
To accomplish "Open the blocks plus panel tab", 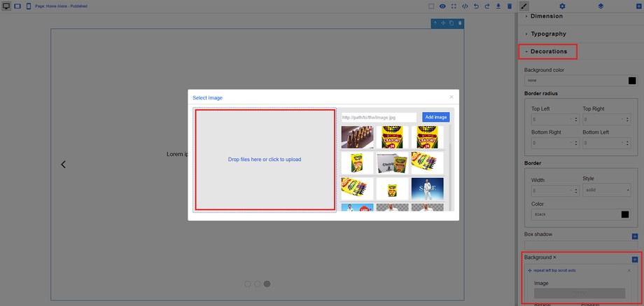I will click(640, 6).
